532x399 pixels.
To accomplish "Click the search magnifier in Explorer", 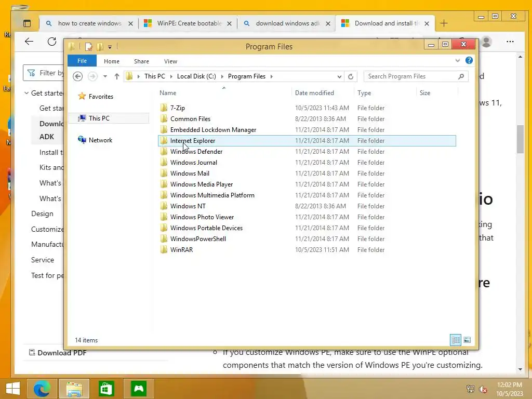I will [461, 76].
